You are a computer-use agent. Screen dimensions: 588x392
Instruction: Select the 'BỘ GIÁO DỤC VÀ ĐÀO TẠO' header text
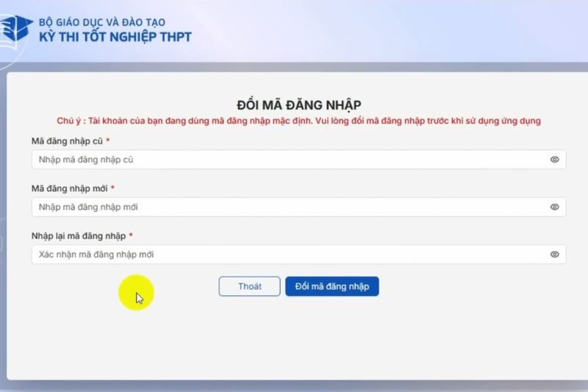coord(102,22)
